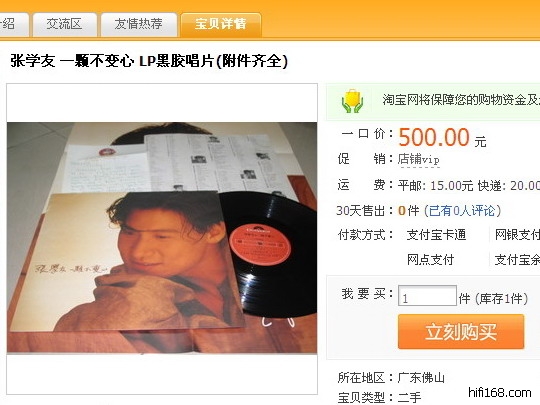
Task: Select 网点支付 payment method
Action: point(430,260)
